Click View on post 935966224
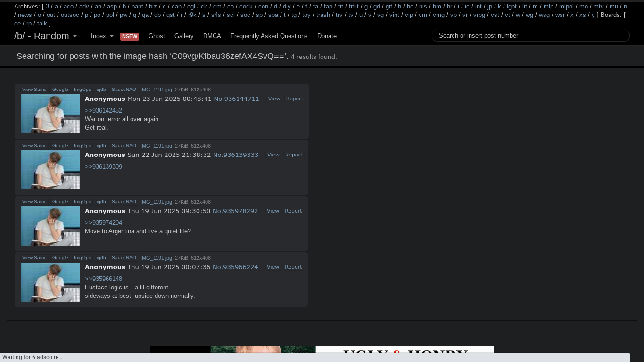This screenshot has height=362, width=644. (x=273, y=267)
